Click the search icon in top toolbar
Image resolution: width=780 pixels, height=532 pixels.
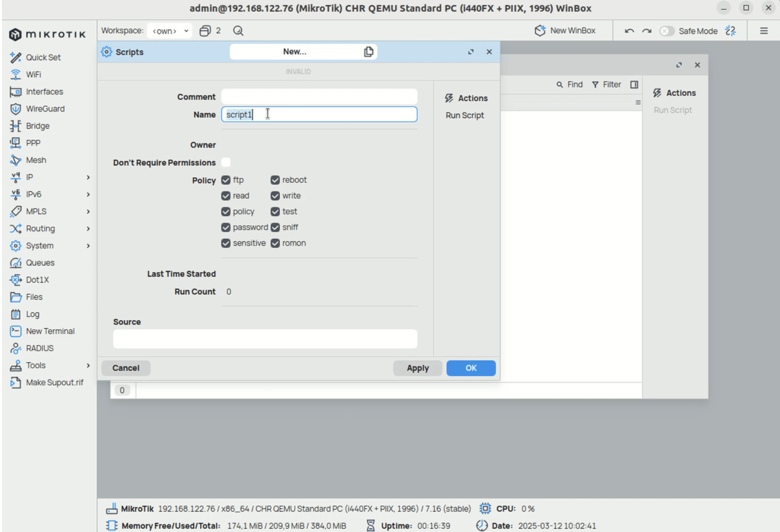tap(238, 31)
